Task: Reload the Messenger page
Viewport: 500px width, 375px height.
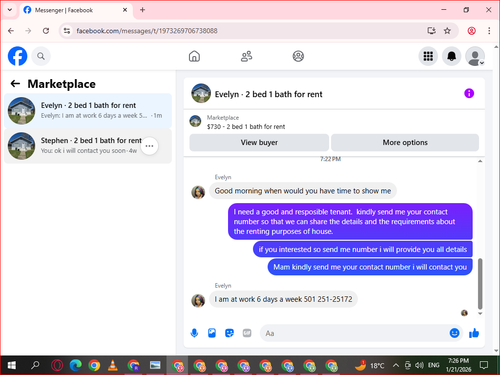Action: click(x=46, y=31)
